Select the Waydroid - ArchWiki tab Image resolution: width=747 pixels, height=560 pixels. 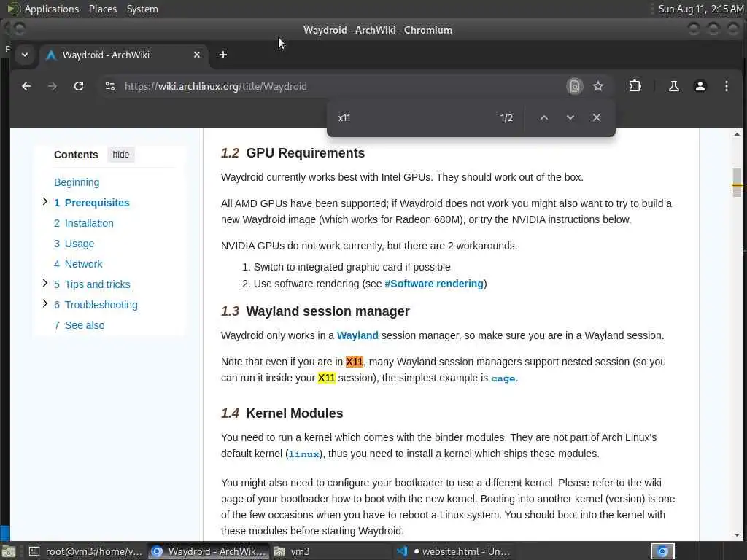(x=123, y=55)
